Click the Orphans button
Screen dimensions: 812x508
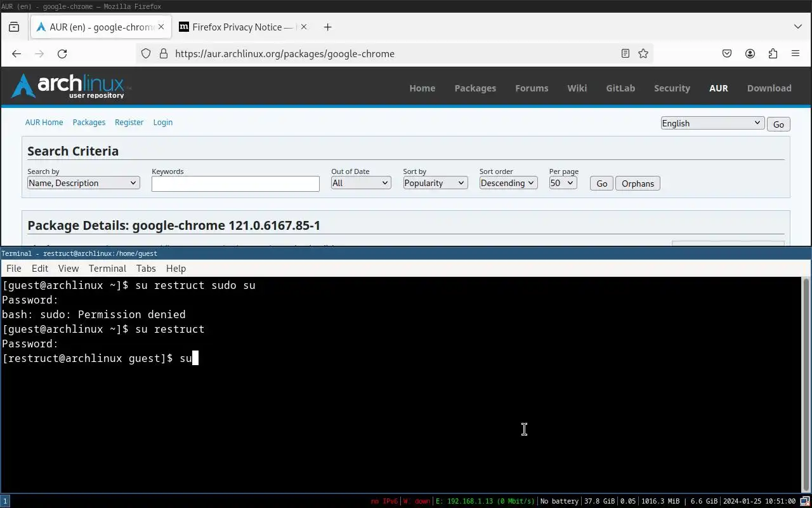point(638,184)
